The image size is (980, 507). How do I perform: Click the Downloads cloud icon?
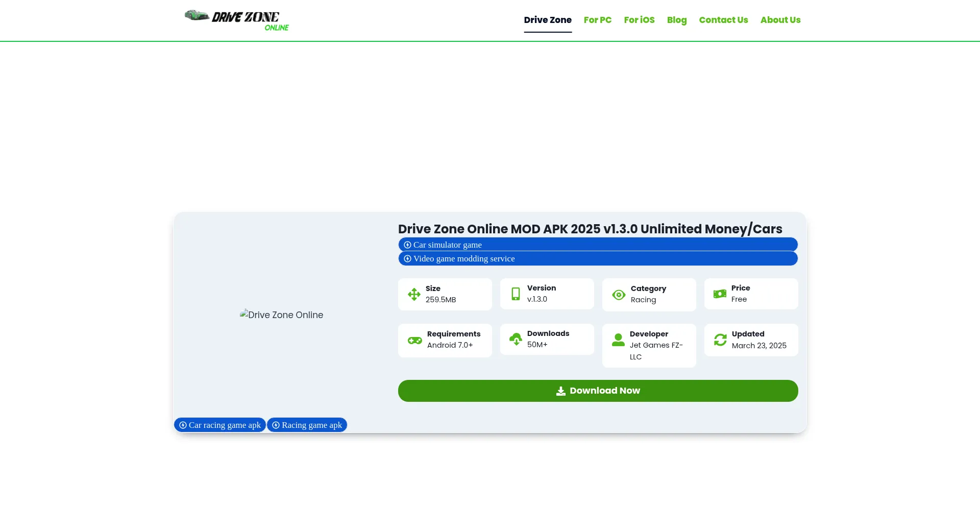click(x=516, y=339)
